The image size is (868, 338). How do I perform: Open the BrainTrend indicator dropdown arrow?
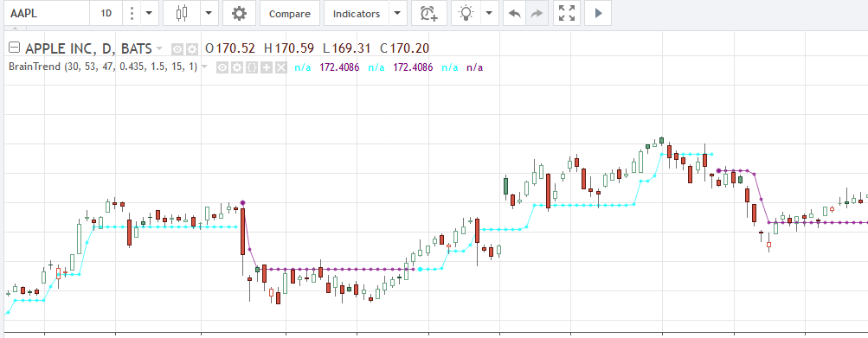point(204,67)
